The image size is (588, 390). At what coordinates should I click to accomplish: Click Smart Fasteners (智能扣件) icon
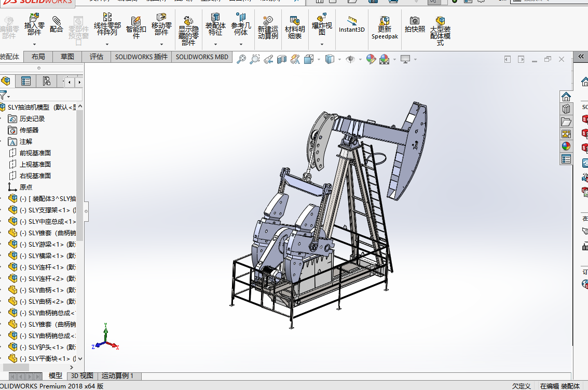tap(136, 28)
